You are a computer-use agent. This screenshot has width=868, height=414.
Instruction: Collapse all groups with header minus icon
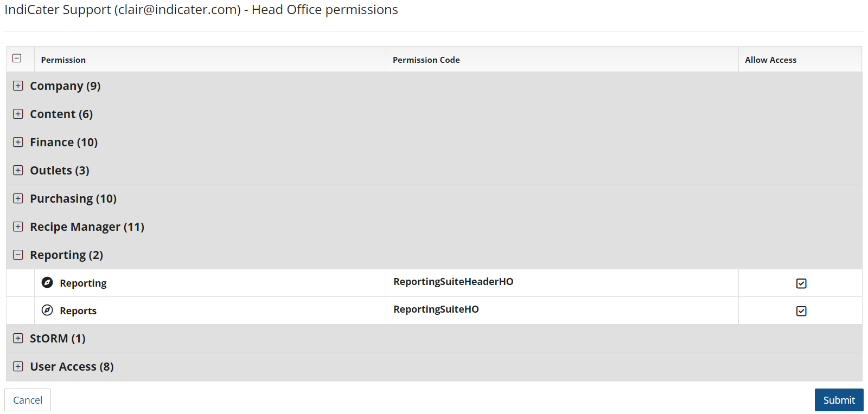[x=17, y=58]
